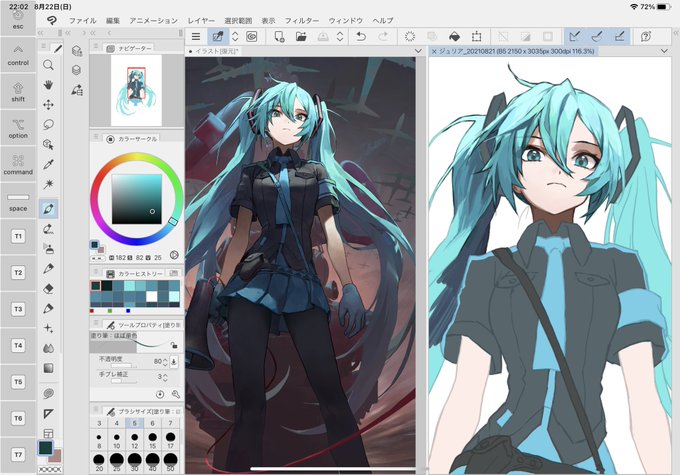Toggle snap to grid

pyautogui.click(x=620, y=37)
